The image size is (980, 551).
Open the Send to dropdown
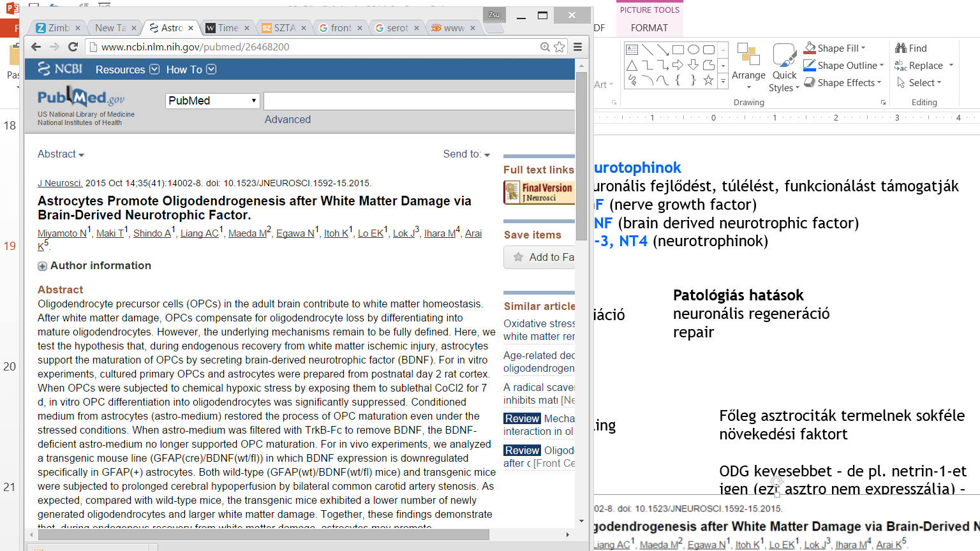(x=466, y=154)
